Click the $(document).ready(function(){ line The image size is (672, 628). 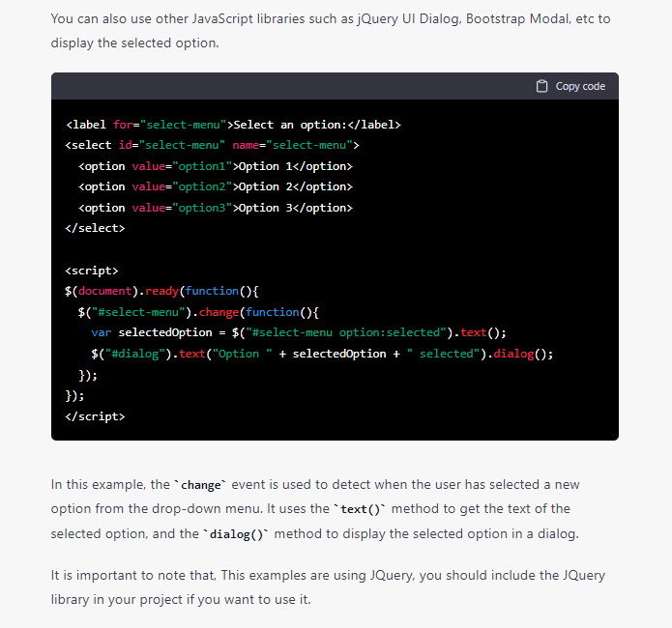[x=161, y=292]
